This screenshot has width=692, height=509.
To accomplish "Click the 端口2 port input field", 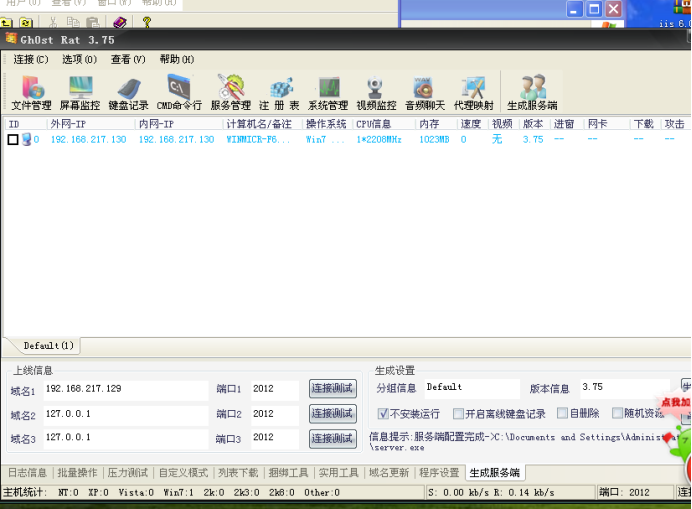I will (x=275, y=415).
